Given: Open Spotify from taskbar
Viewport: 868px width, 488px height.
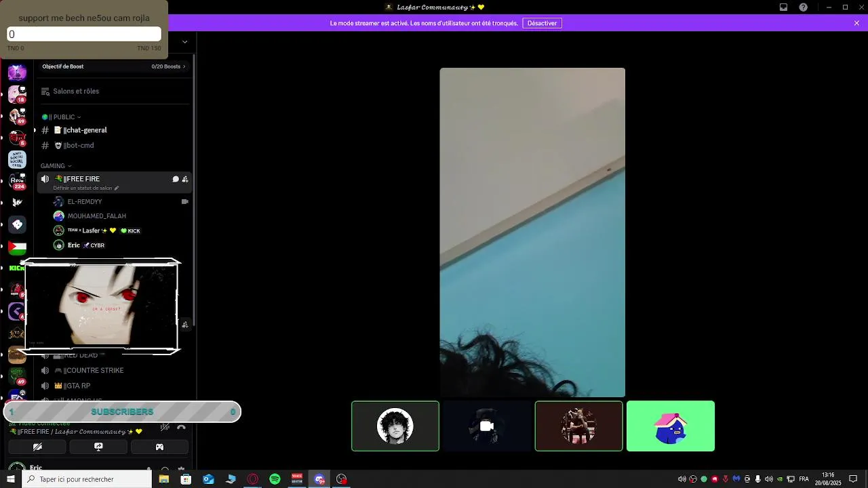Looking at the screenshot, I should coord(275,479).
